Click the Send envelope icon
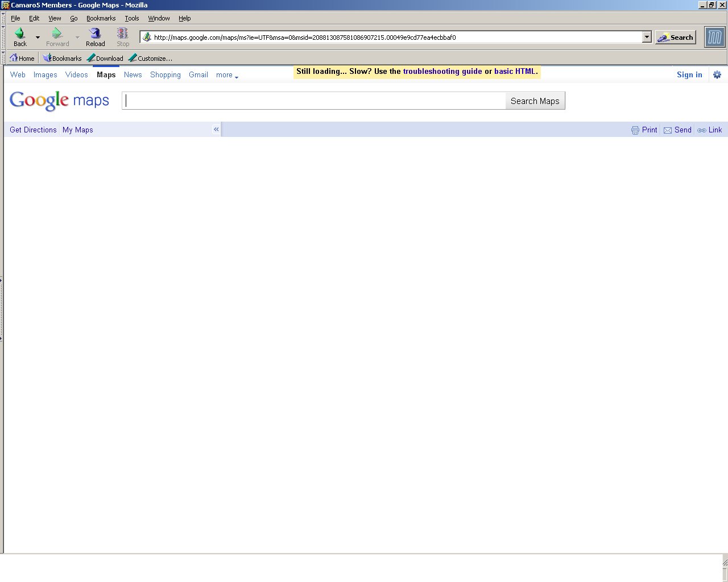728x582 pixels. 668,130
